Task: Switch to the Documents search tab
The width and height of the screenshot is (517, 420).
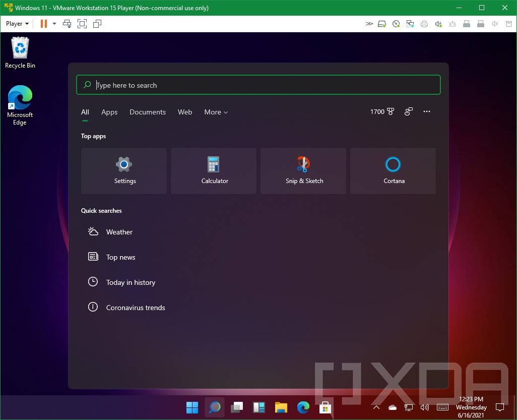Action: [x=147, y=112]
